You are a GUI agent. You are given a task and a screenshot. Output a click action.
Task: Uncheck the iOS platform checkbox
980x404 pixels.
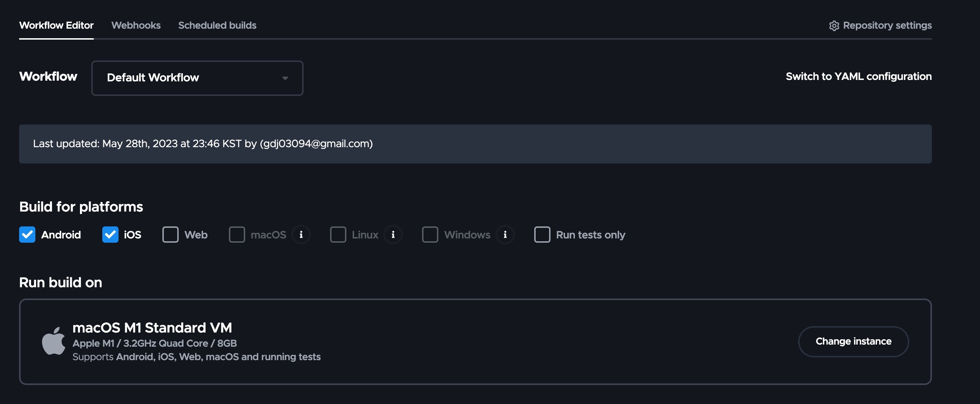(x=110, y=235)
